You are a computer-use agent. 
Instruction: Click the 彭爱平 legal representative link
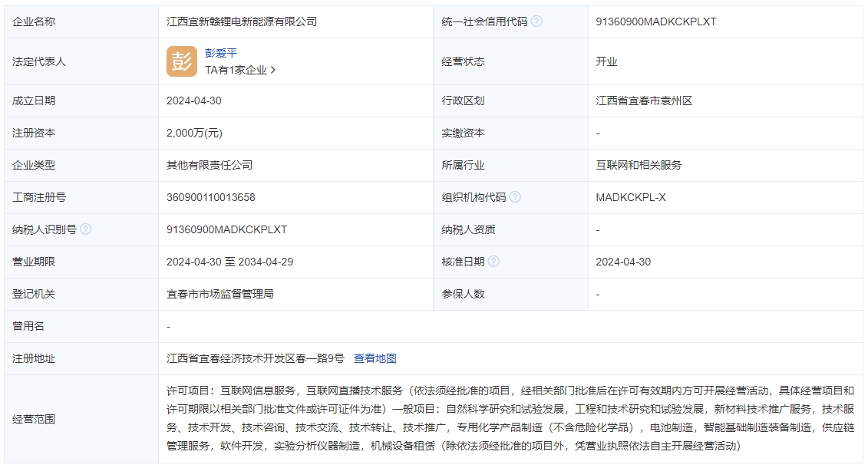(220, 52)
